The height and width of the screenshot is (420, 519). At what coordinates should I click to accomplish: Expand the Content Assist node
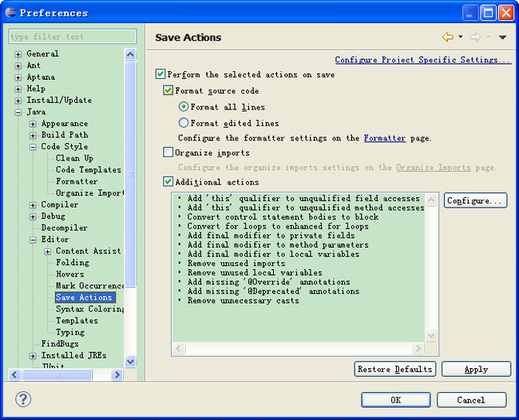pyautogui.click(x=47, y=252)
